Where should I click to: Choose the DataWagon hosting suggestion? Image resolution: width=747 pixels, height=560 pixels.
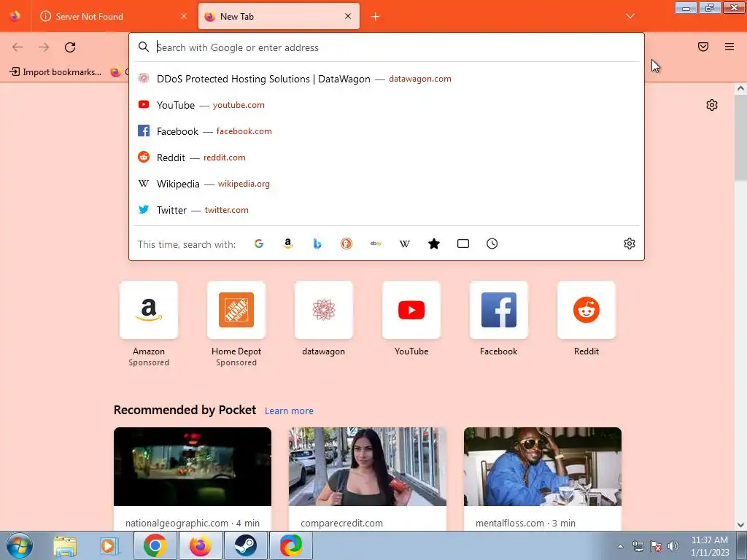[387, 79]
